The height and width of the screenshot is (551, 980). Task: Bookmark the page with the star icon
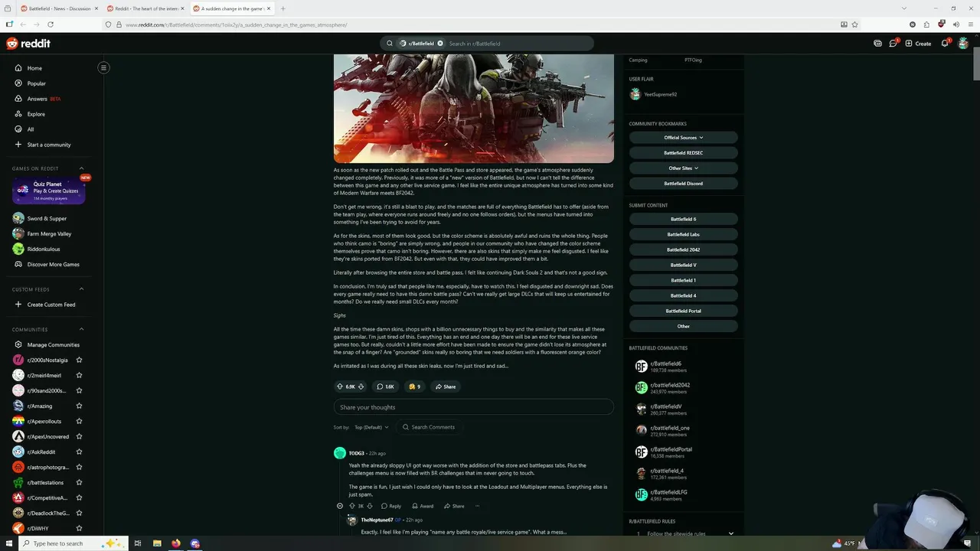point(854,24)
